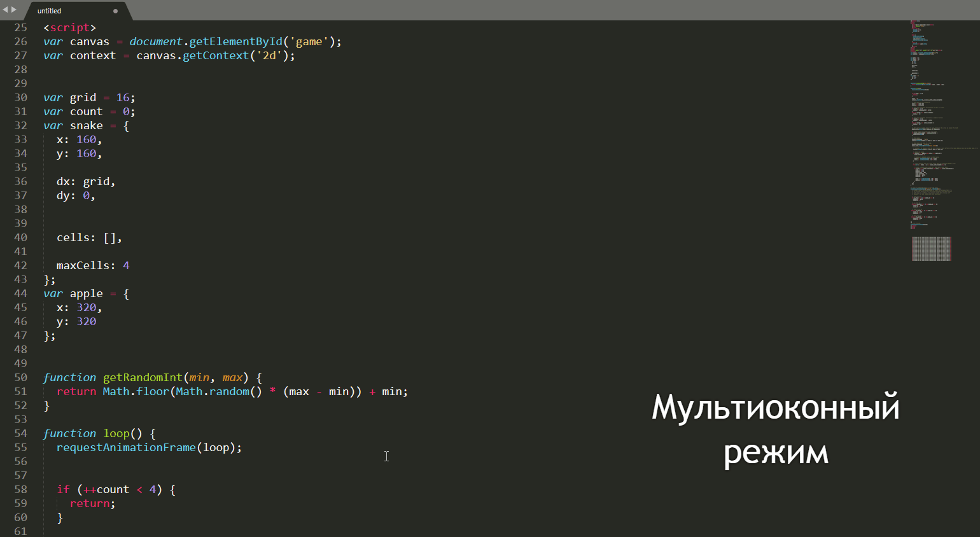Click 'requestAnimationFrame' on line 55

[x=126, y=447]
